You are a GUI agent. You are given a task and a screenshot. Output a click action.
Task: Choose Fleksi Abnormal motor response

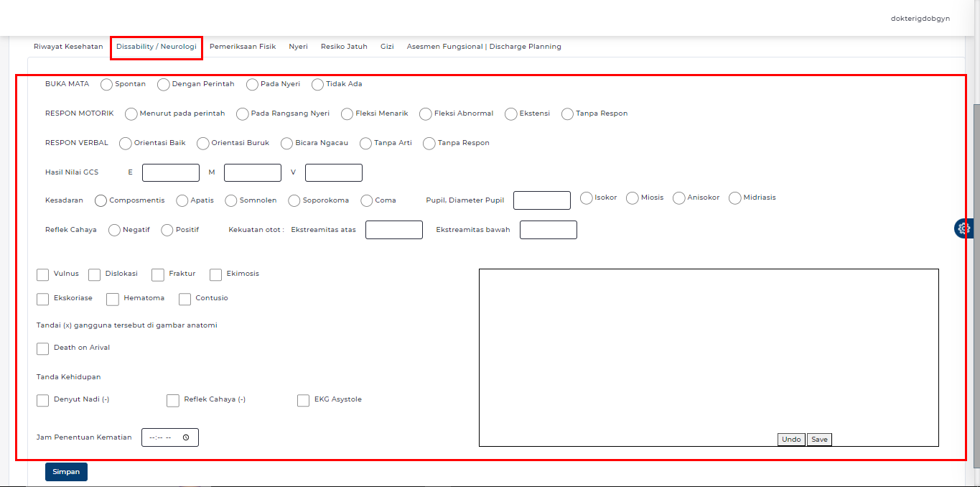click(x=426, y=114)
